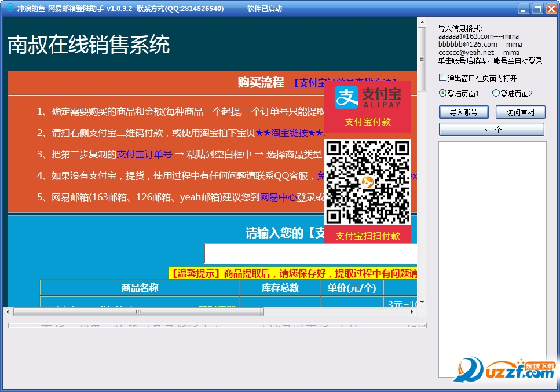
Task: Click the 库存总数 table header
Action: tap(280, 288)
